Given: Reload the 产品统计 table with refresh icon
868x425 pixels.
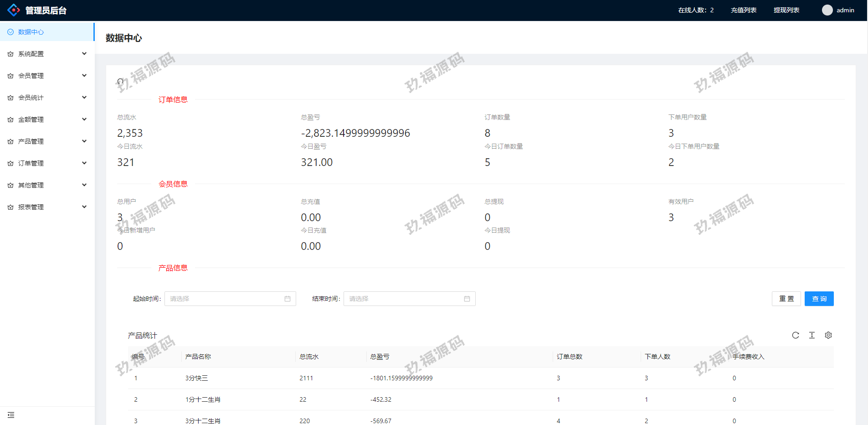Looking at the screenshot, I should coord(796,335).
